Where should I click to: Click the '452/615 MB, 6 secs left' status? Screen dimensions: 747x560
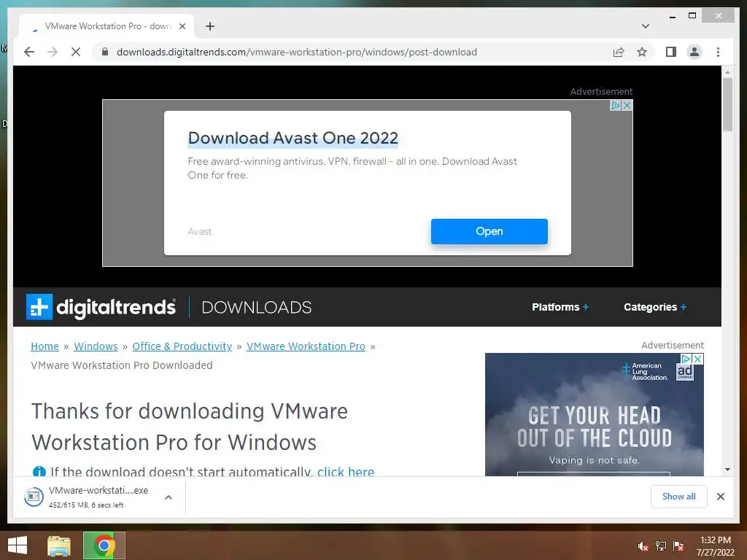[x=86, y=505]
